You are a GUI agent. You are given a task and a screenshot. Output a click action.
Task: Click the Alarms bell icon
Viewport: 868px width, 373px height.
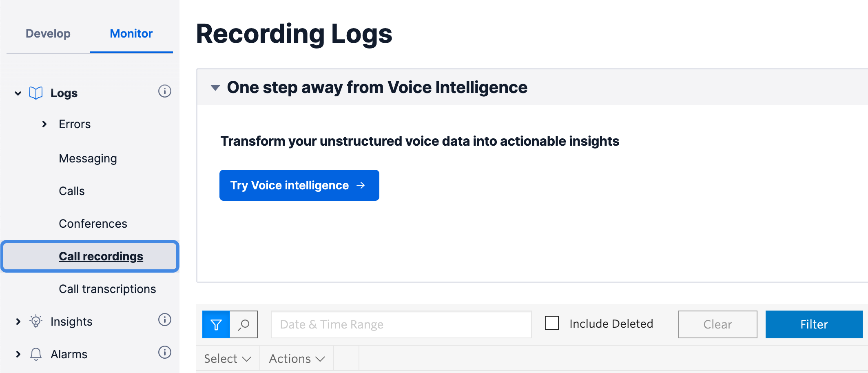point(36,354)
